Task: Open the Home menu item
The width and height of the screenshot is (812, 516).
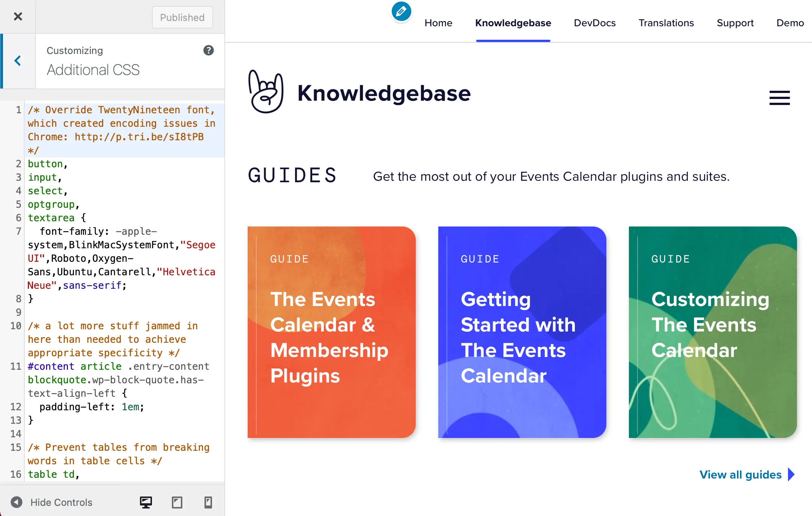Action: [x=438, y=23]
